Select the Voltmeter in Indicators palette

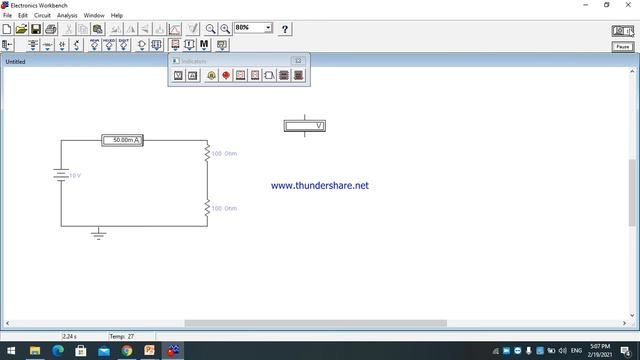point(178,76)
